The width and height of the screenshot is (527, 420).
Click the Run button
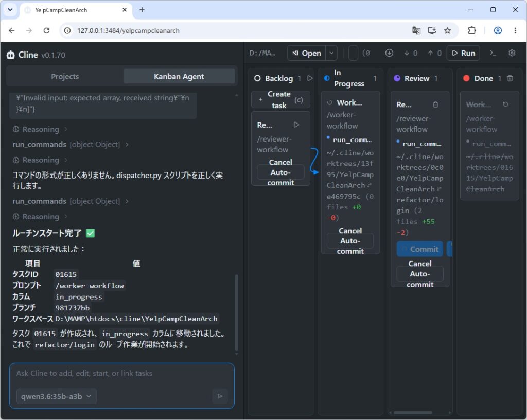click(x=464, y=53)
